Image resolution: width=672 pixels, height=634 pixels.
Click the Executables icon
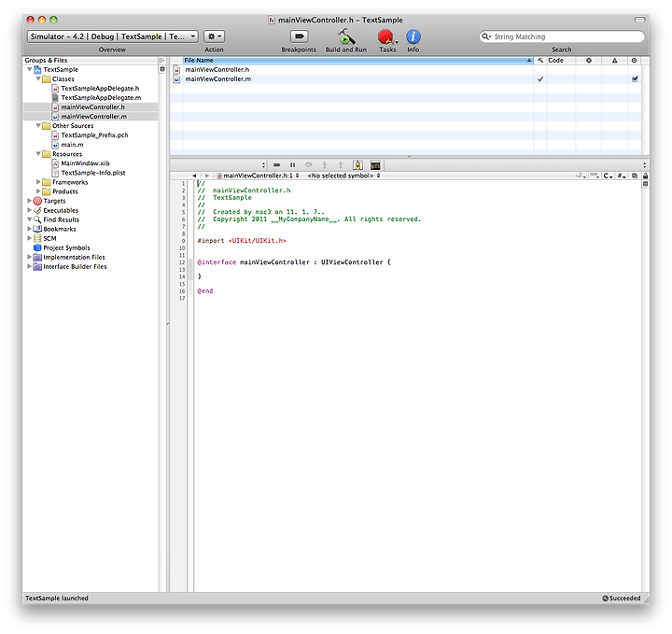[37, 210]
